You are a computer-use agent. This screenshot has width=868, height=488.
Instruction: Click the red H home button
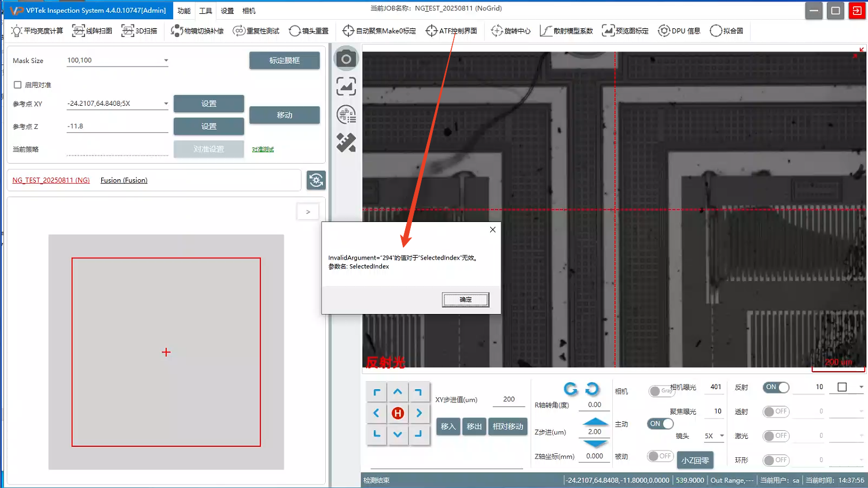tap(398, 413)
